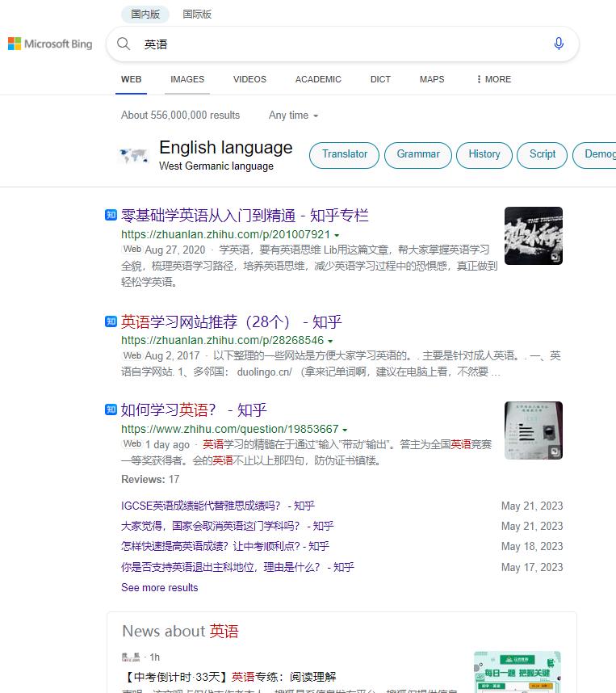Image resolution: width=616 pixels, height=693 pixels.
Task: Click inside the search box with 英语
Action: pyautogui.click(x=342, y=44)
